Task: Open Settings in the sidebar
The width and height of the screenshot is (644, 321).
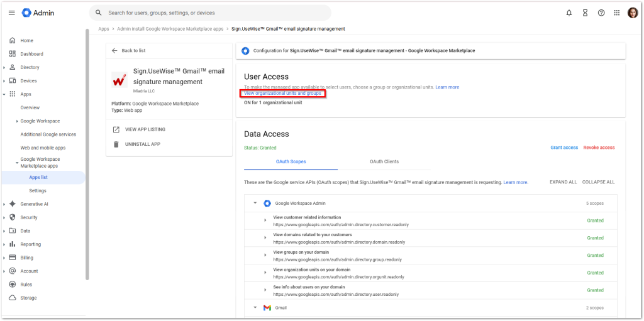Action: [38, 190]
